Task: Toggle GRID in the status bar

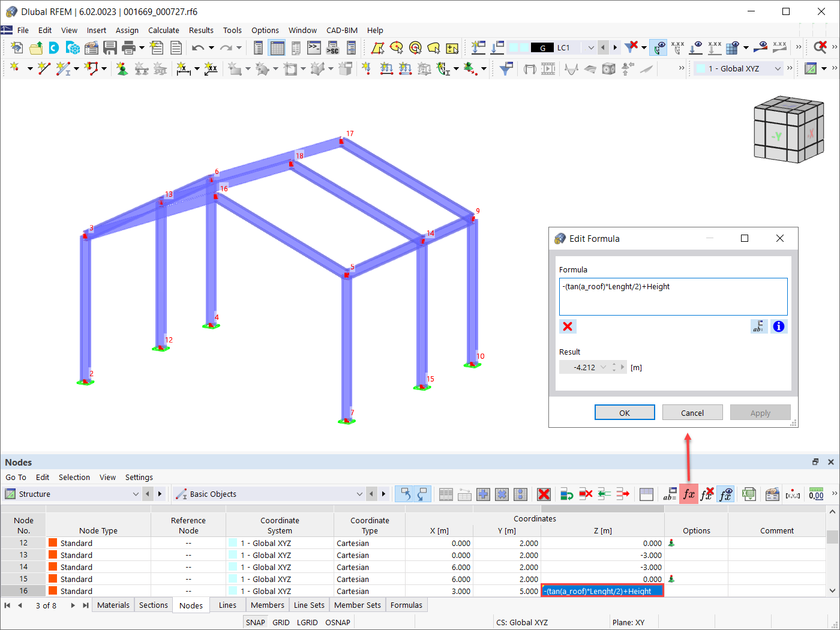Action: (x=281, y=622)
